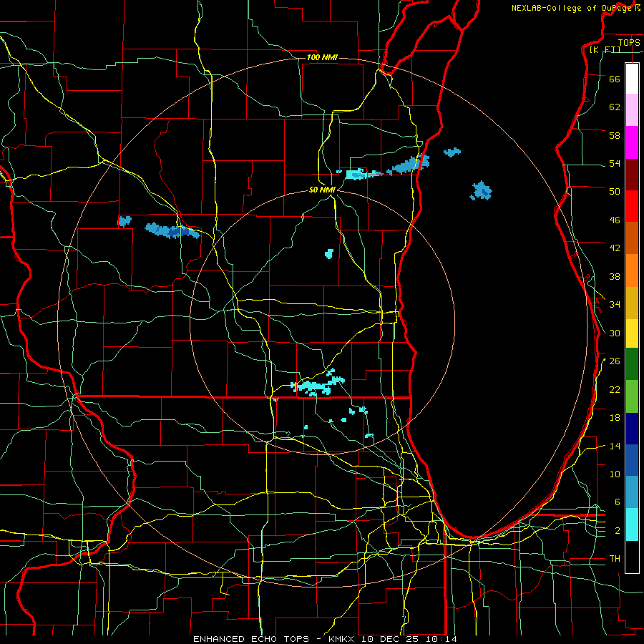Click the 14 scale value

[x=615, y=446]
